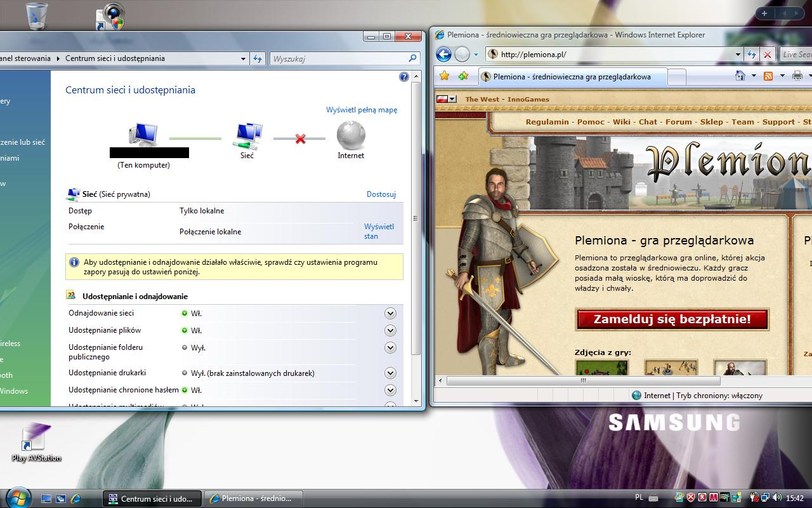Click the Zamelduj się bezpłatnie! button
Screen dimensions: 812x508
tap(672, 319)
